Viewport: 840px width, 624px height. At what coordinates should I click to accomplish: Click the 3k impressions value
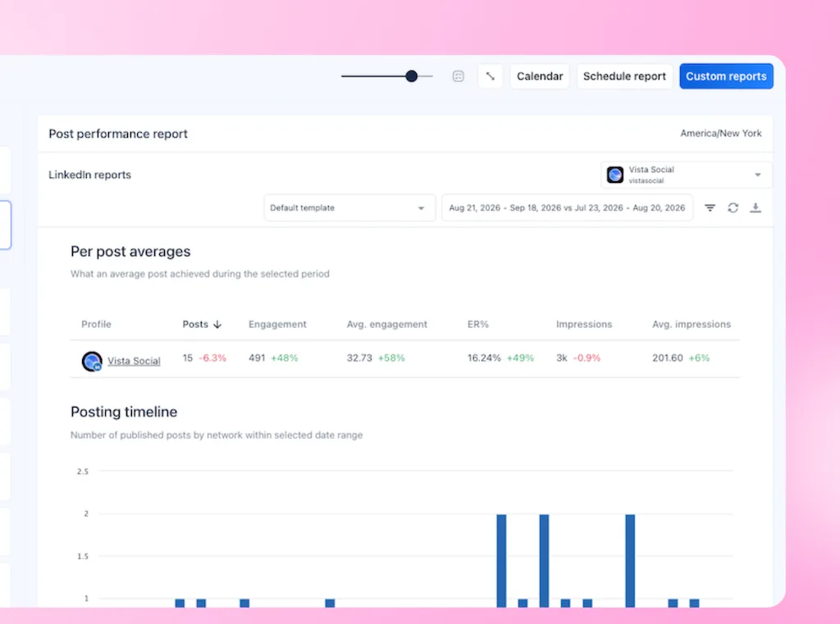click(561, 358)
